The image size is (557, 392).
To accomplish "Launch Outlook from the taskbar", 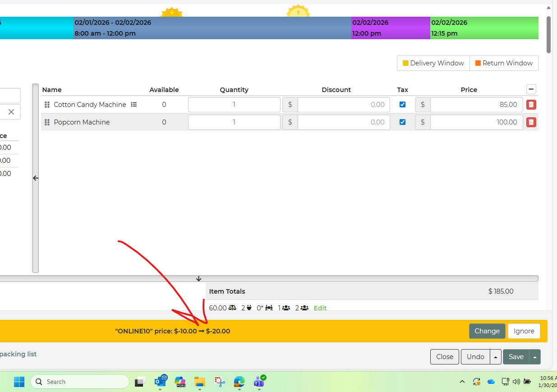I will coord(160,382).
